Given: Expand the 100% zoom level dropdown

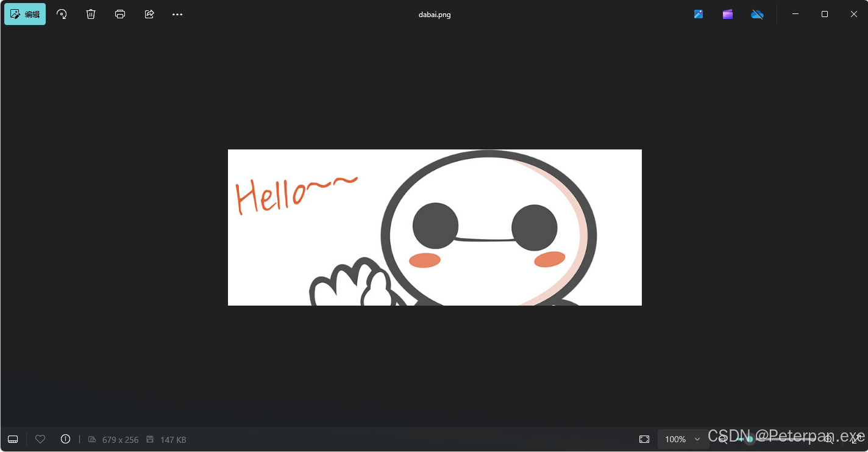Looking at the screenshot, I should click(x=683, y=439).
